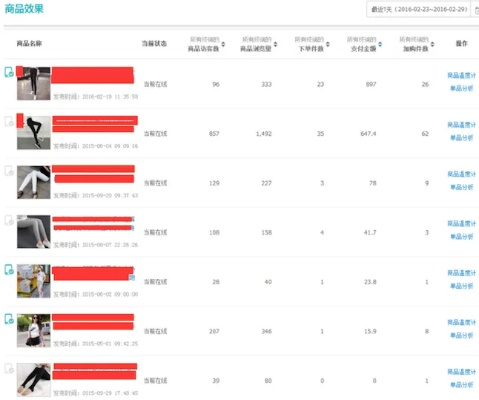Screen dimensions: 479x400
Task: Sort by 商品浏览量 column arrows
Action: [x=275, y=44]
